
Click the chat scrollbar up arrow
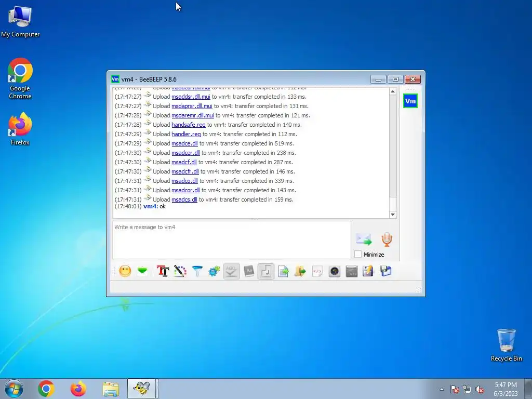click(x=393, y=91)
